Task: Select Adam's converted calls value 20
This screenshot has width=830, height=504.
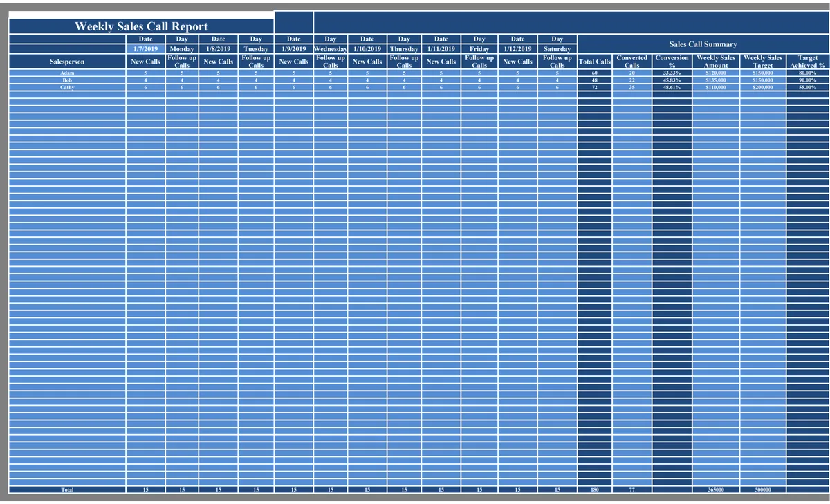Action: (631, 73)
